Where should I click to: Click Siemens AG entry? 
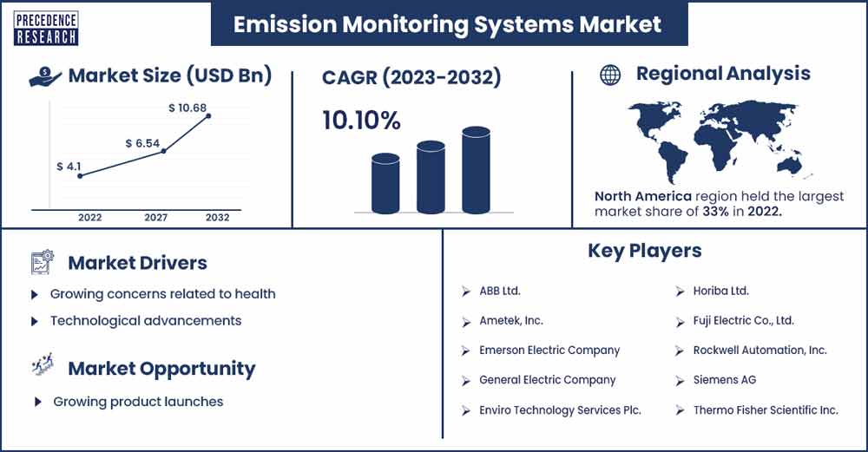(725, 380)
